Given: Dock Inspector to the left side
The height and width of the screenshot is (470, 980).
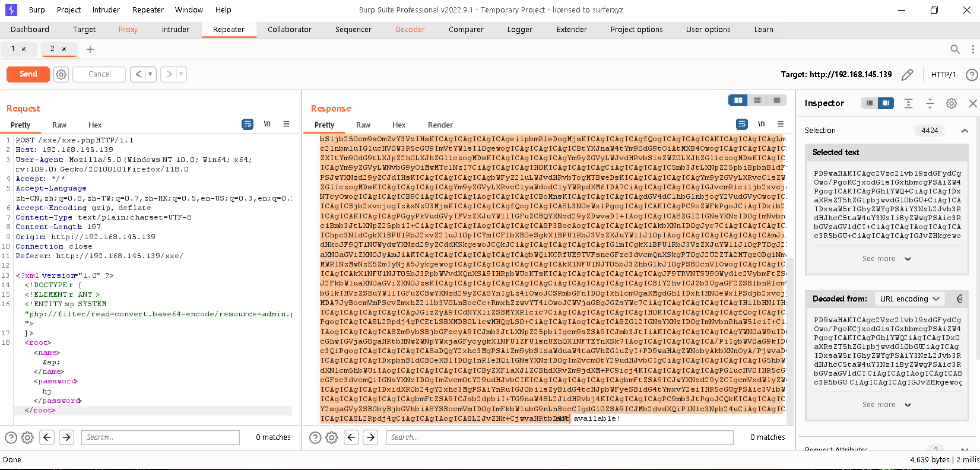Looking at the screenshot, I should coord(870,103).
